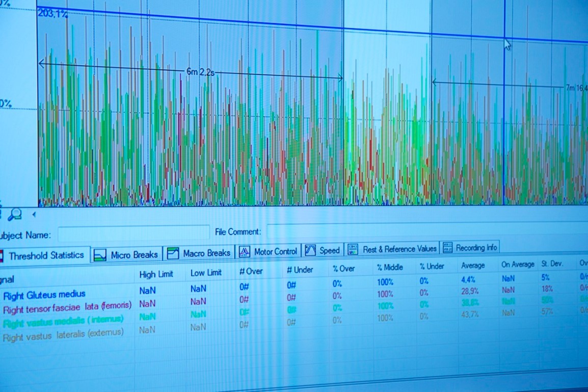Switch to the Threshold Statistics tab
The image size is (588, 392).
[x=46, y=255]
